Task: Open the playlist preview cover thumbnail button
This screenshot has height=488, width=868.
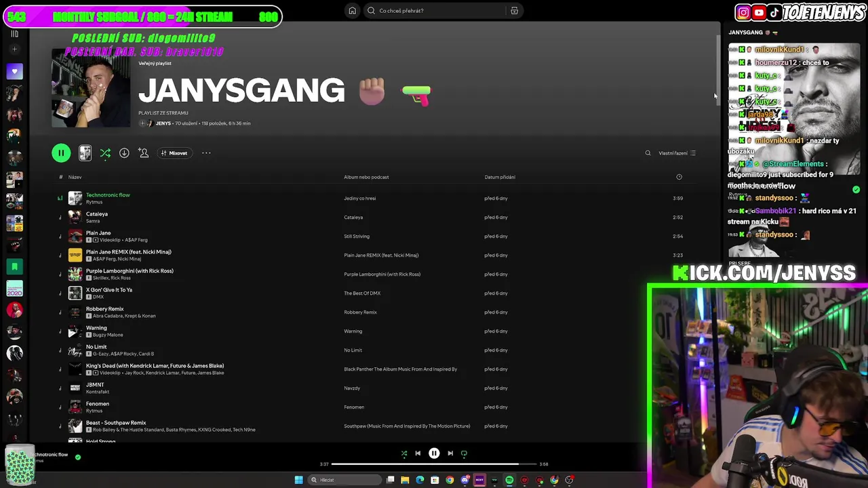Action: (85, 153)
